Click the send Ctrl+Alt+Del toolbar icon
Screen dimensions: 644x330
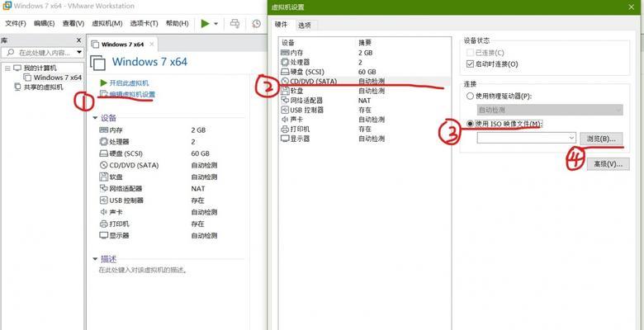235,23
